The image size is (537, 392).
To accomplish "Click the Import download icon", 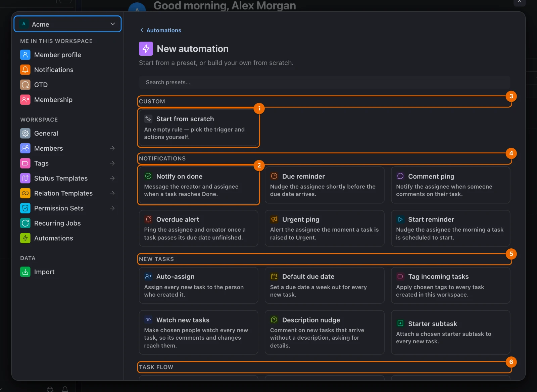I will (x=25, y=272).
